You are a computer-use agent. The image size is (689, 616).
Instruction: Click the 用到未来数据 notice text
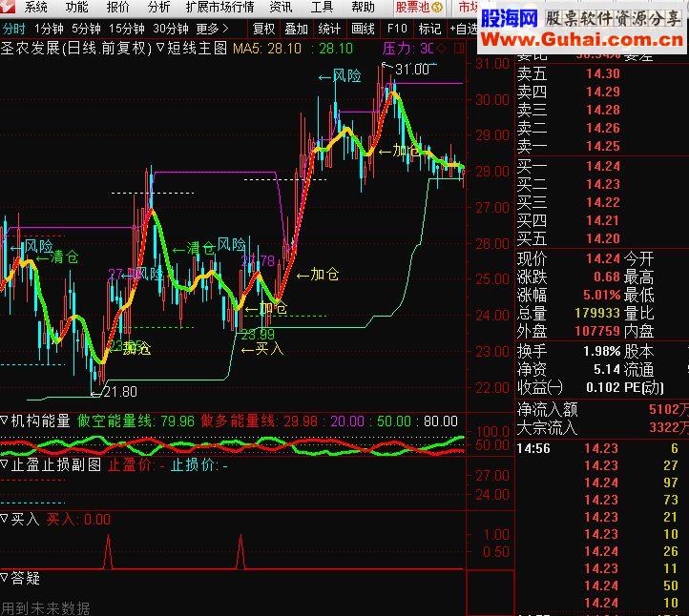45,608
